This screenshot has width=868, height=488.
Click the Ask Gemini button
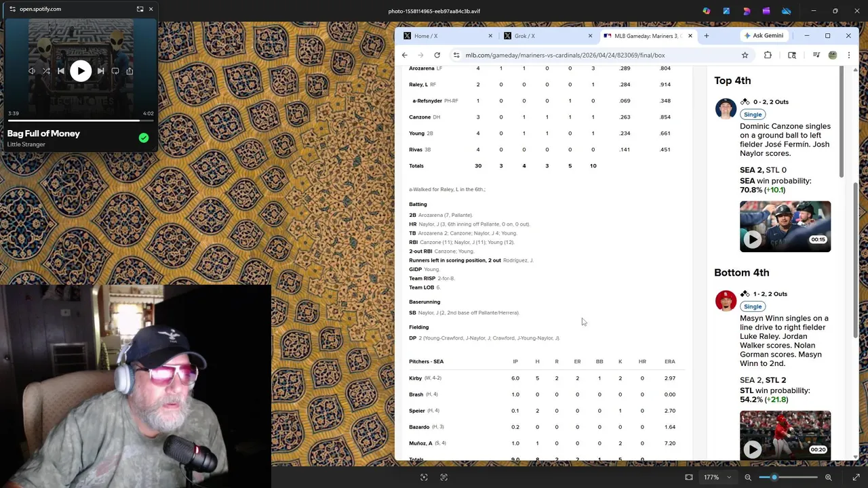[x=764, y=36]
